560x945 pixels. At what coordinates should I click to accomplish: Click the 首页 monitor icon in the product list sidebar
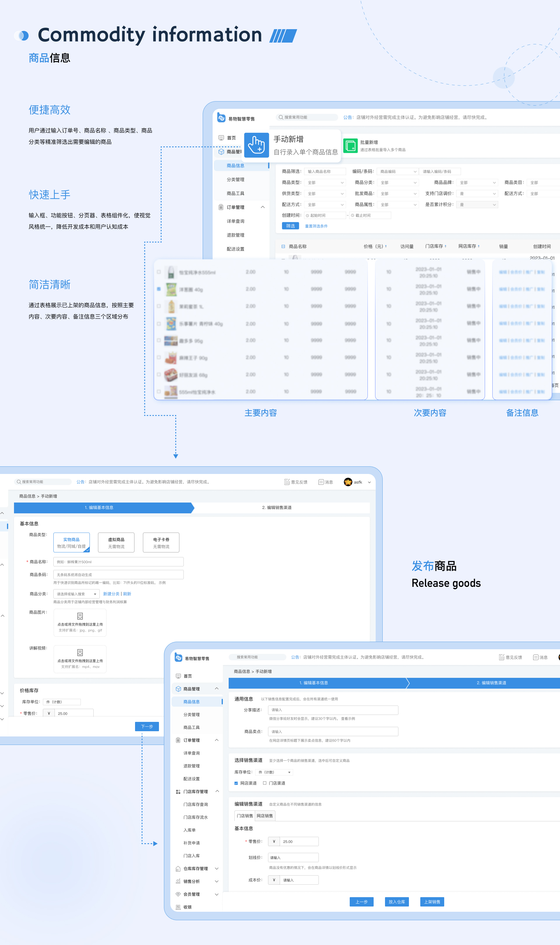tap(221, 138)
